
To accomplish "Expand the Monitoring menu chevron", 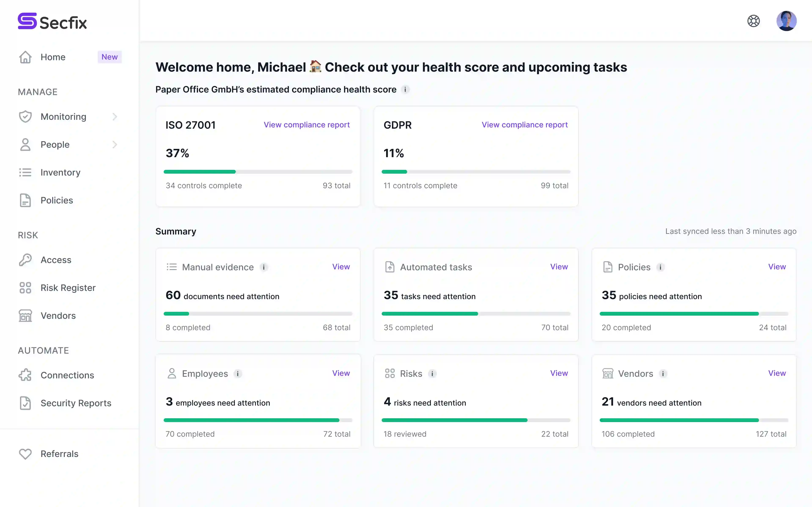I will point(115,117).
